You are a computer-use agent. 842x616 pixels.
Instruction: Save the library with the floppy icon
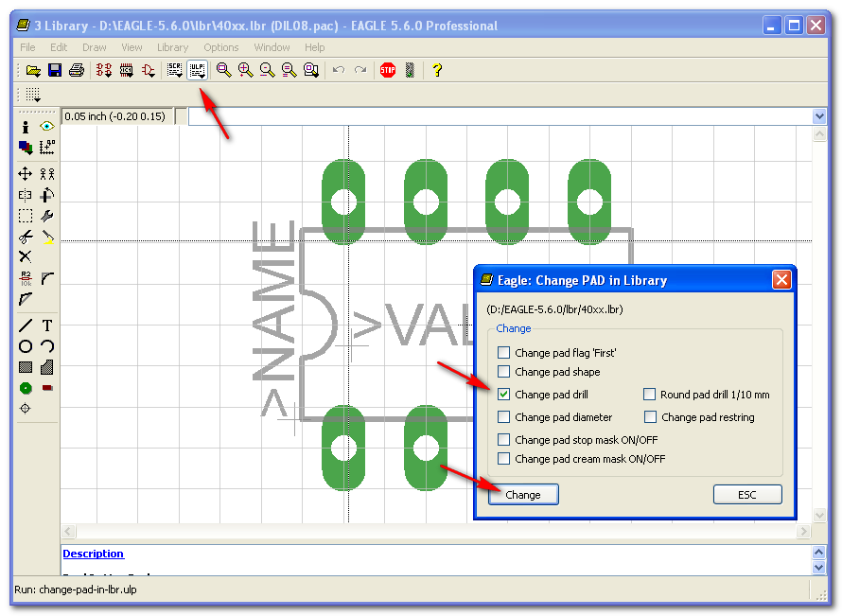pyautogui.click(x=55, y=70)
